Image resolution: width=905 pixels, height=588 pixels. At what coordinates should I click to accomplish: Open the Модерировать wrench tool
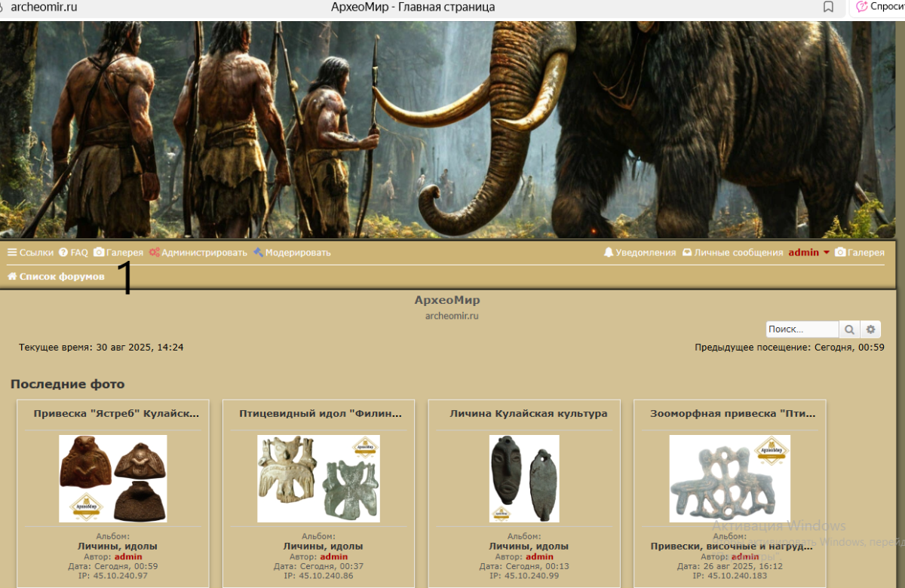pos(292,253)
